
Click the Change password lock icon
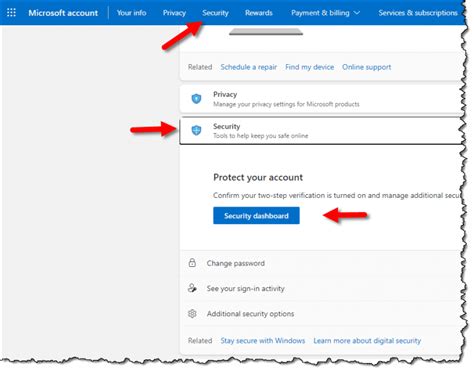pos(192,263)
